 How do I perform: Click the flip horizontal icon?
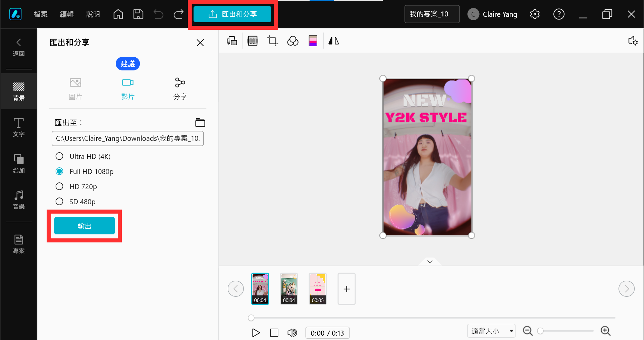pyautogui.click(x=333, y=41)
